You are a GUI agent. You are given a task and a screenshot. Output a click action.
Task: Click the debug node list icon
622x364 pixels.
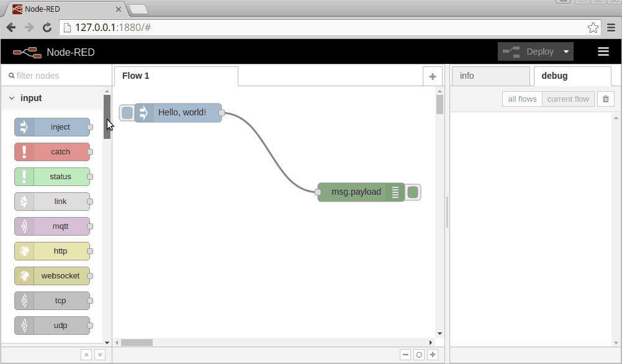(x=395, y=192)
